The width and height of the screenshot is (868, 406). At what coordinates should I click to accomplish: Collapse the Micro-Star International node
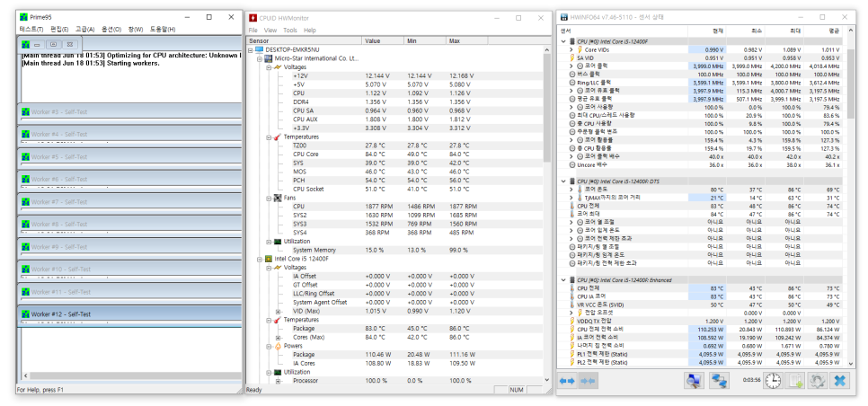260,58
